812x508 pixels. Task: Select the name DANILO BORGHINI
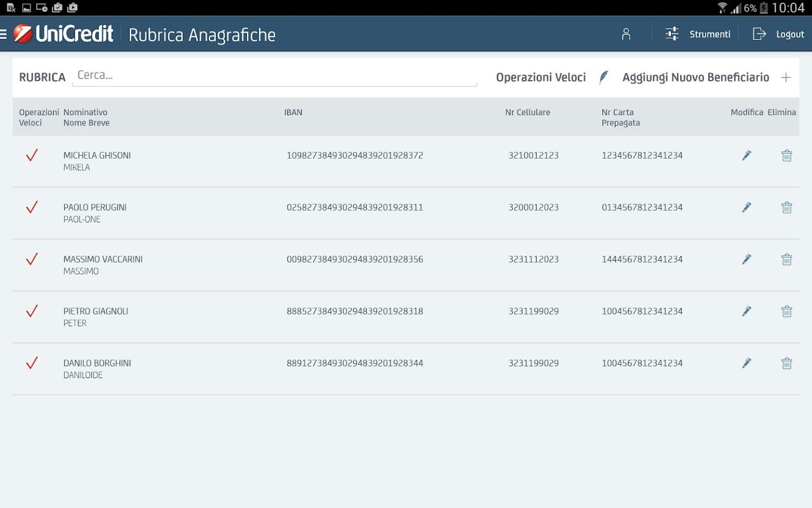coord(97,363)
